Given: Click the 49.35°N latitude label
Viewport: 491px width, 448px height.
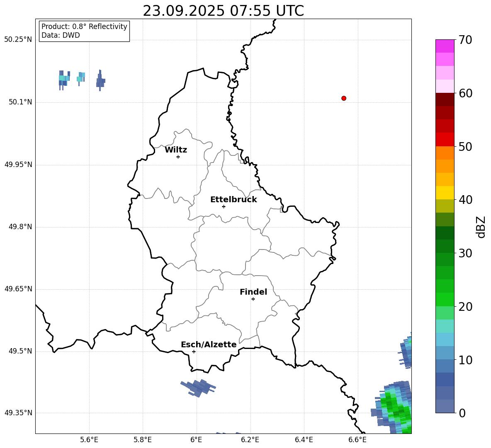Looking at the screenshot, I should [18, 413].
